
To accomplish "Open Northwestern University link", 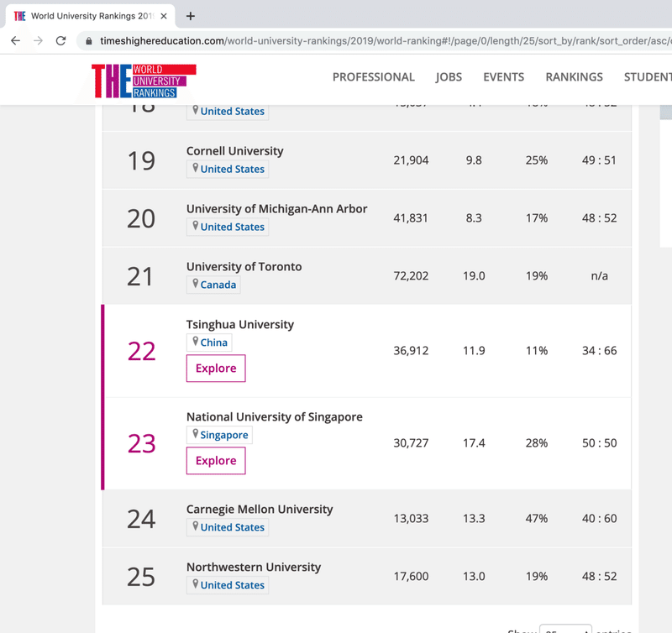I will coord(254,567).
